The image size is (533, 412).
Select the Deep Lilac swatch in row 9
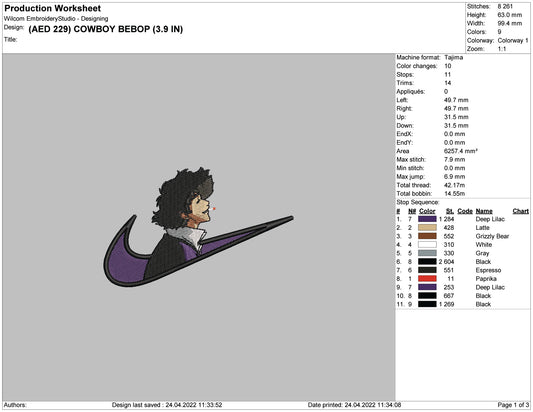pyautogui.click(x=427, y=287)
